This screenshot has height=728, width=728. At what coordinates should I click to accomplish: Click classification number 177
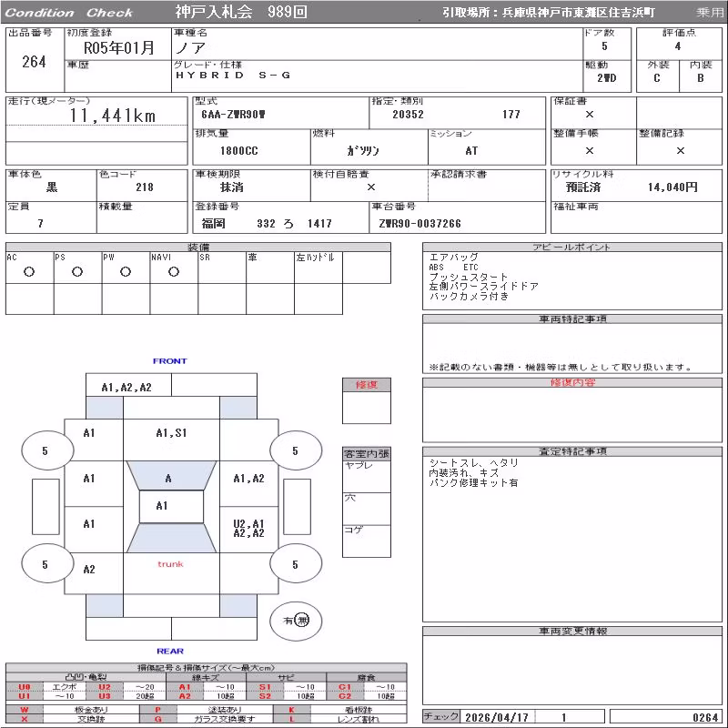(x=511, y=115)
